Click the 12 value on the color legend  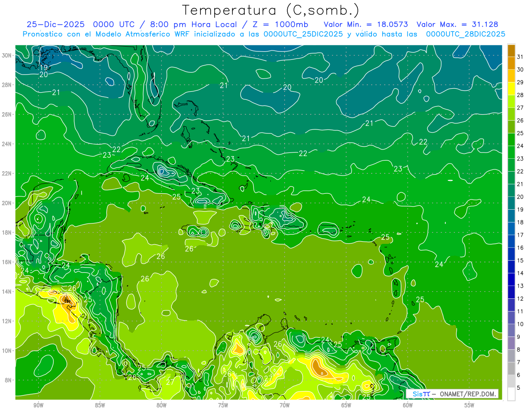point(520,299)
